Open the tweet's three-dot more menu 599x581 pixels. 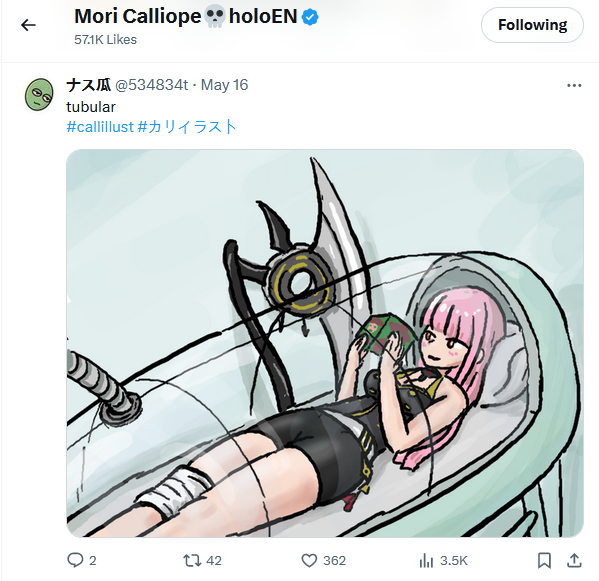click(x=574, y=86)
